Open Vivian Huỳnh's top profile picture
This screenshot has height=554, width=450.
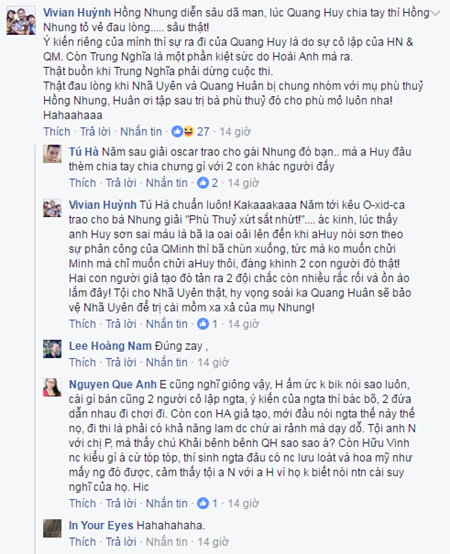click(x=21, y=20)
